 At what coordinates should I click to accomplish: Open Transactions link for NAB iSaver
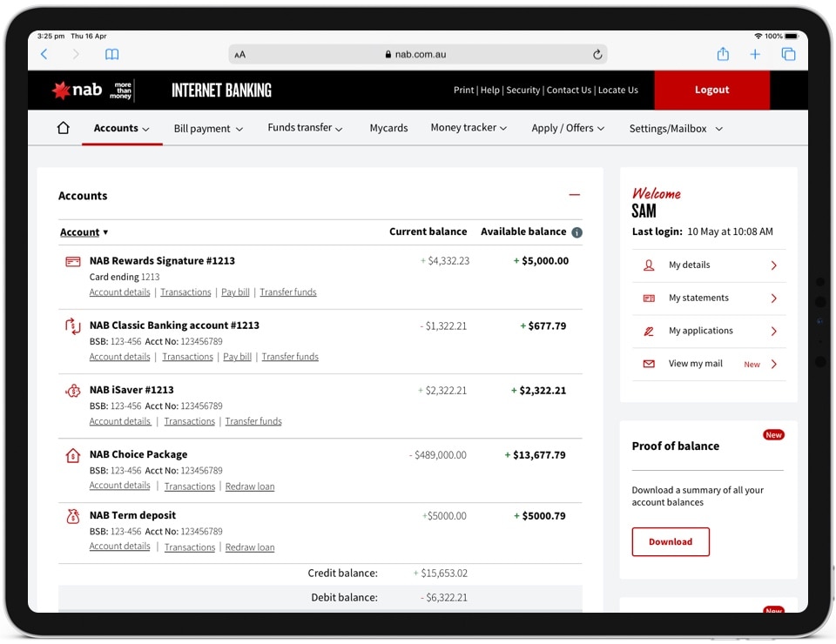pos(189,421)
